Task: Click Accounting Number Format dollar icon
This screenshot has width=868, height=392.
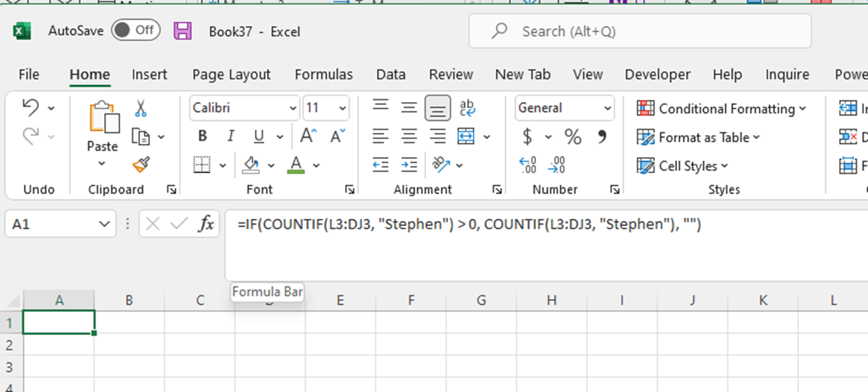Action: tap(527, 137)
